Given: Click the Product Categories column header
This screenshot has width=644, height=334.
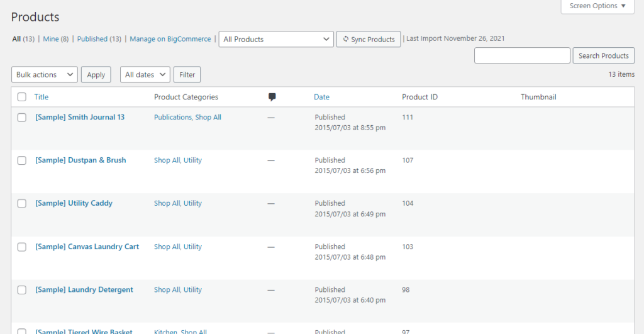Looking at the screenshot, I should 186,97.
